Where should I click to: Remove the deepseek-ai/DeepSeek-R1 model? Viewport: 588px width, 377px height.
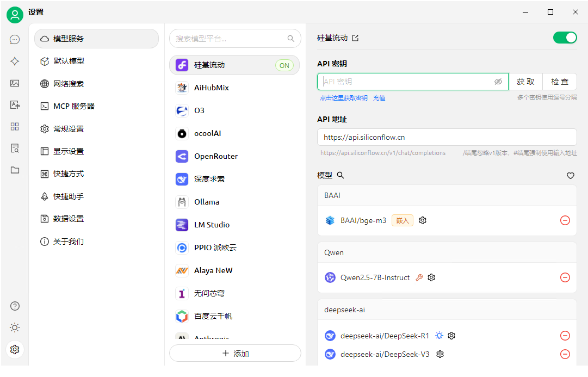point(565,335)
